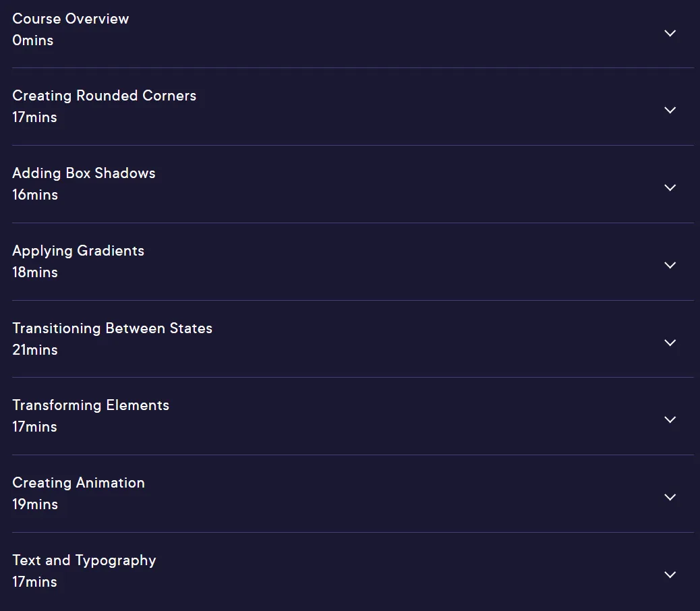The height and width of the screenshot is (611, 700).
Task: Select Transitioning Between States title
Action: [x=112, y=329]
